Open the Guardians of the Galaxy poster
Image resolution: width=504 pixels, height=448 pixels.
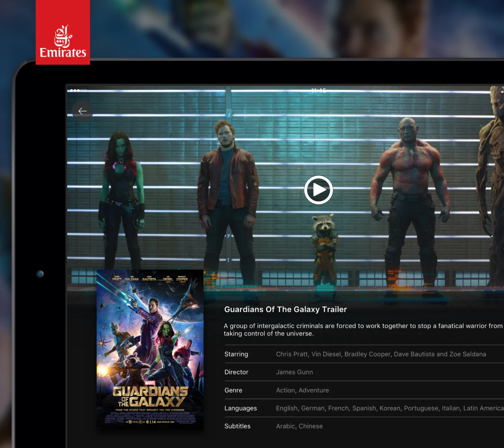(x=150, y=349)
